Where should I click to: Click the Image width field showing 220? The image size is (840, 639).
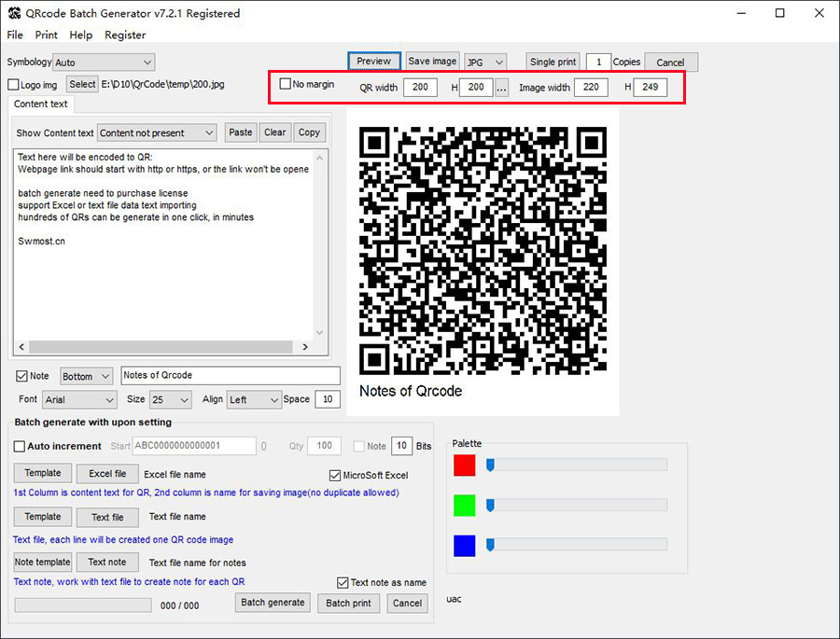click(591, 87)
